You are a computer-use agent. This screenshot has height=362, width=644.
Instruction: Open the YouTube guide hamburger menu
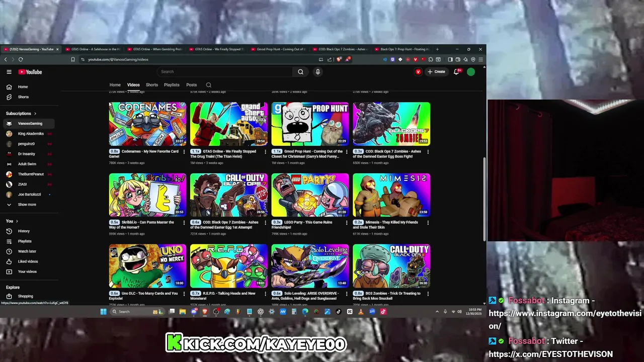click(x=9, y=72)
